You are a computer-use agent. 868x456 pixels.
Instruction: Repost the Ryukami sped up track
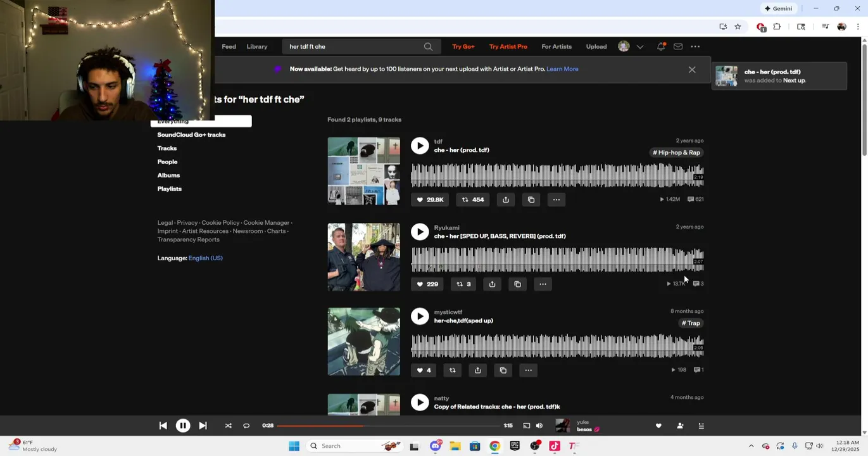[x=463, y=284]
